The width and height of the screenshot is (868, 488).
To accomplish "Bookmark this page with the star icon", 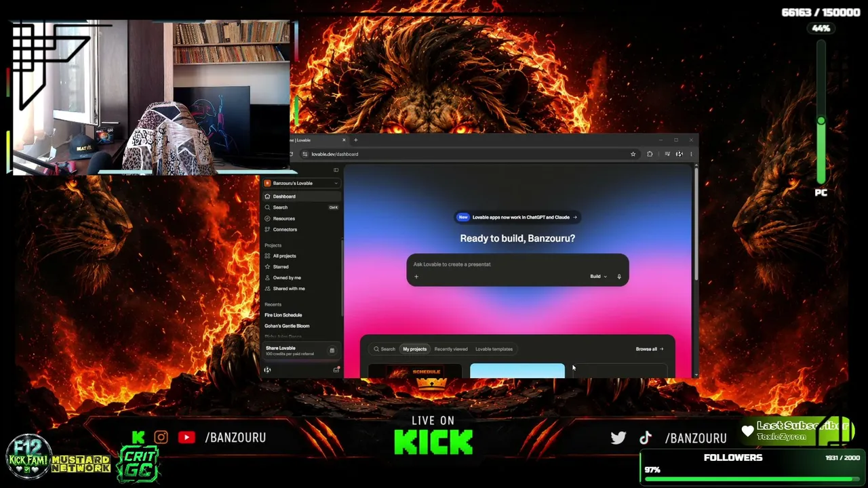I will coord(633,154).
